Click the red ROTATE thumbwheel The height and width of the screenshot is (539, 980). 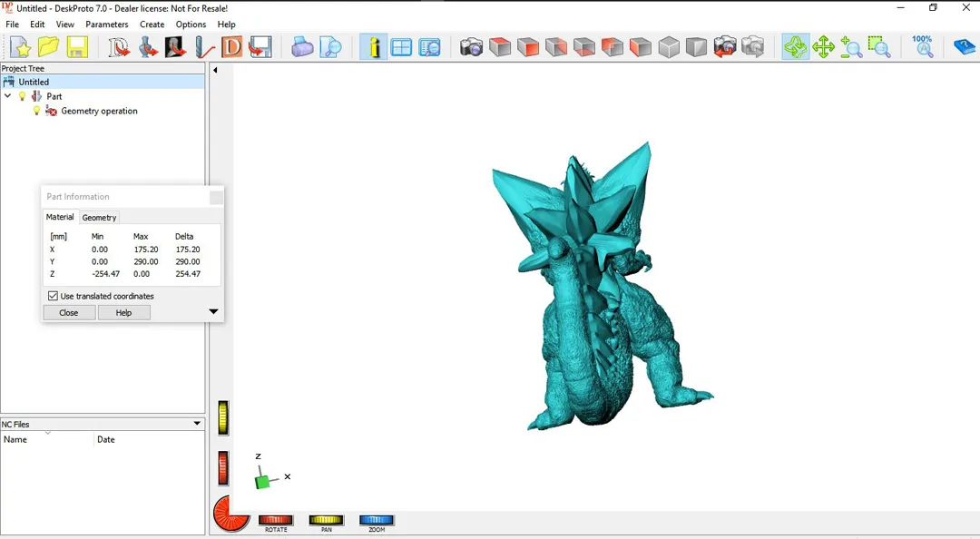coord(276,520)
